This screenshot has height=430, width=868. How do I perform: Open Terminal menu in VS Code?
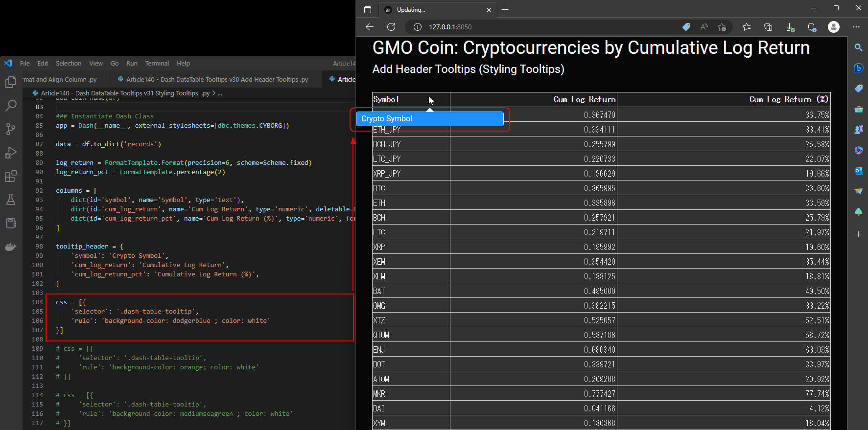(157, 63)
